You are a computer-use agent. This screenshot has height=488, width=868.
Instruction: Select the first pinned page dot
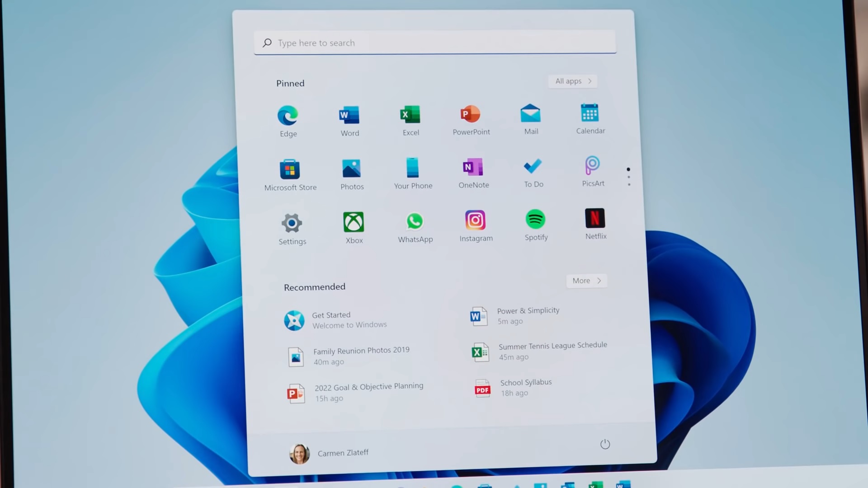[628, 169]
